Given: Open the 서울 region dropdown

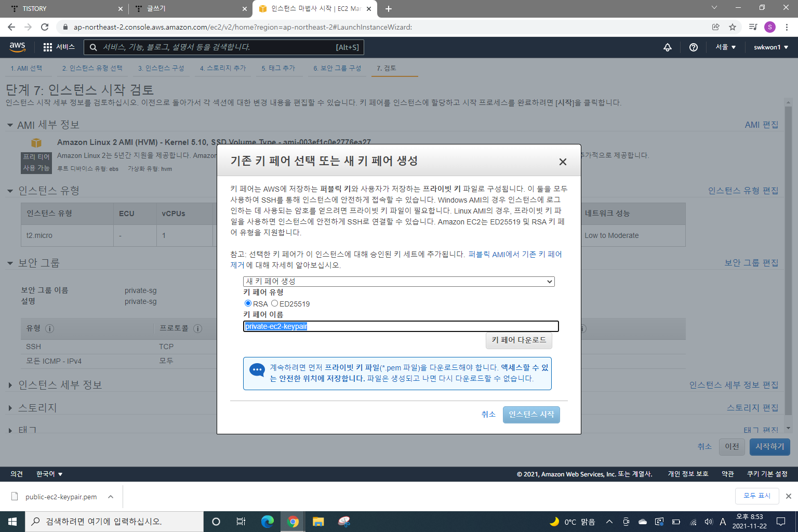Looking at the screenshot, I should pyautogui.click(x=726, y=47).
